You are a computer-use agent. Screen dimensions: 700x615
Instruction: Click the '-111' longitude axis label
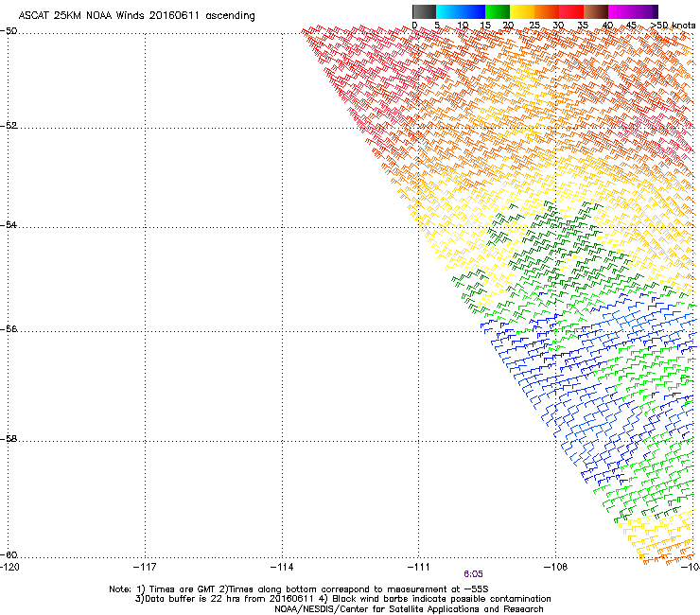click(418, 567)
